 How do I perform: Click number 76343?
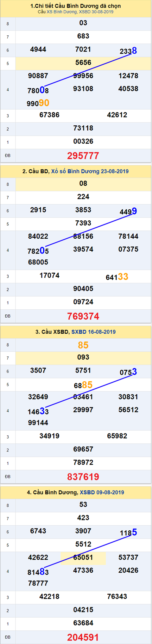(117, 596)
